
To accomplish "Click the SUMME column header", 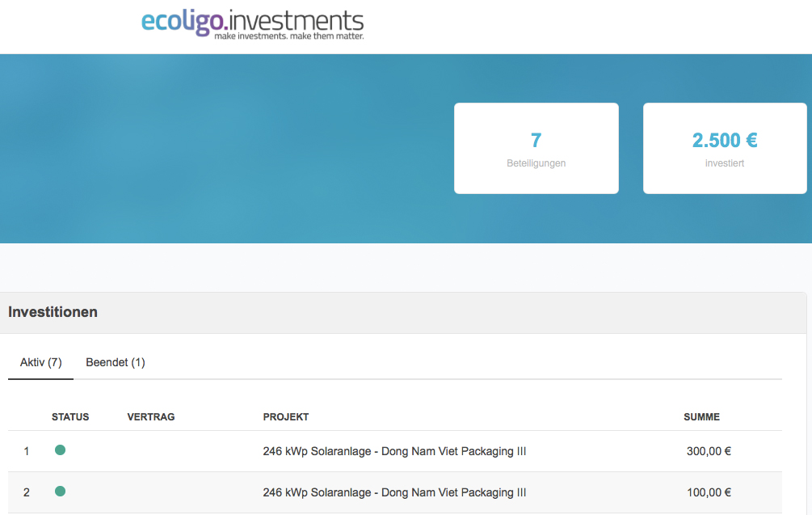I will point(701,417).
